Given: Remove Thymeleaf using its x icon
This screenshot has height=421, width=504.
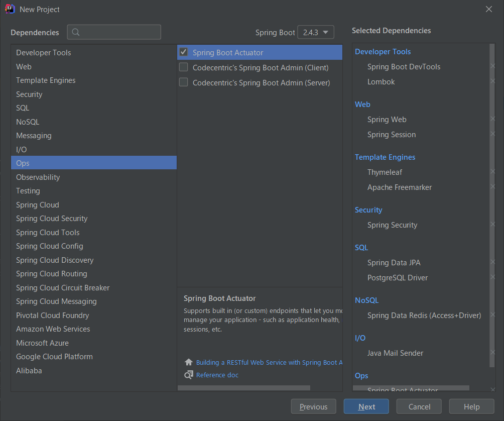Looking at the screenshot, I should (x=492, y=172).
